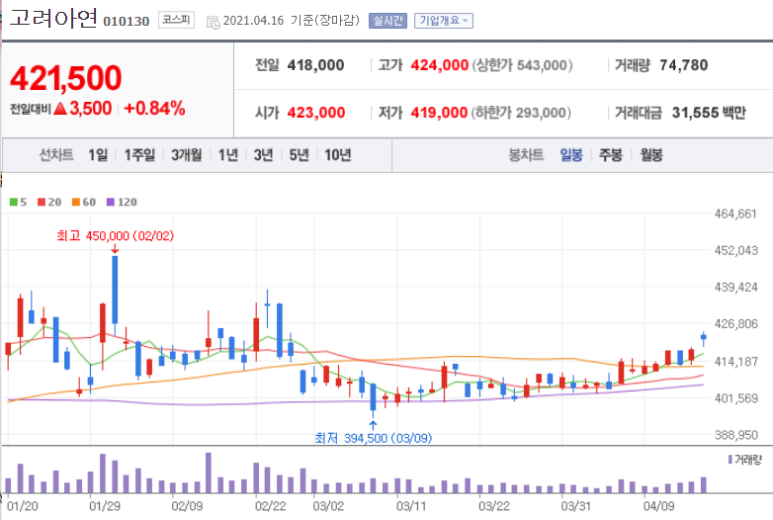Click the red 20-day moving average legend
The image size is (773, 520).
(49, 202)
